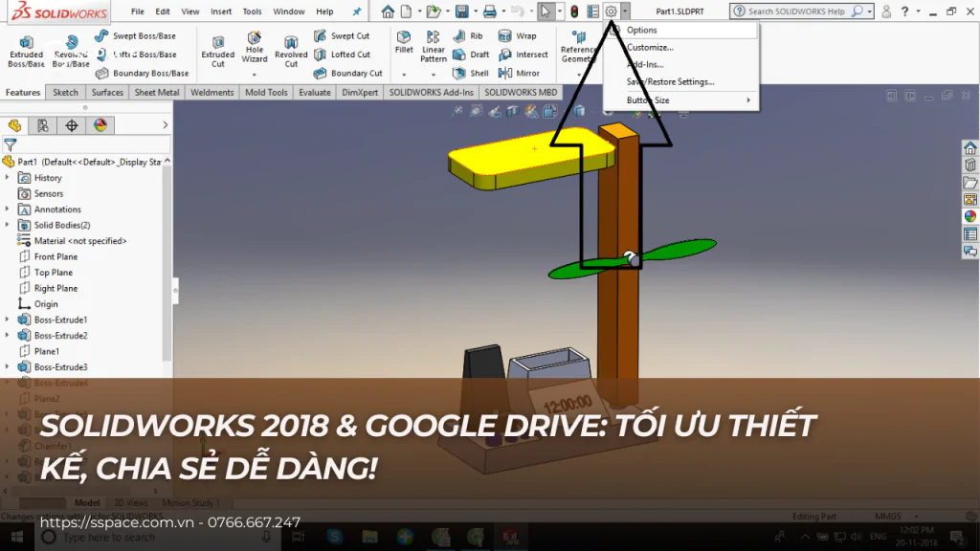
Task: Select the Wrap tool
Action: coord(518,36)
